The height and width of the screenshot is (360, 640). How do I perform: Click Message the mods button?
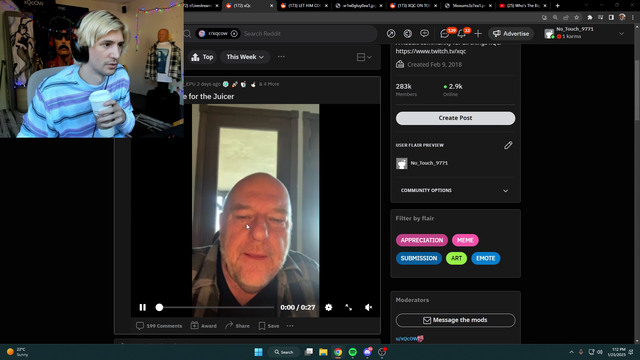(x=456, y=320)
